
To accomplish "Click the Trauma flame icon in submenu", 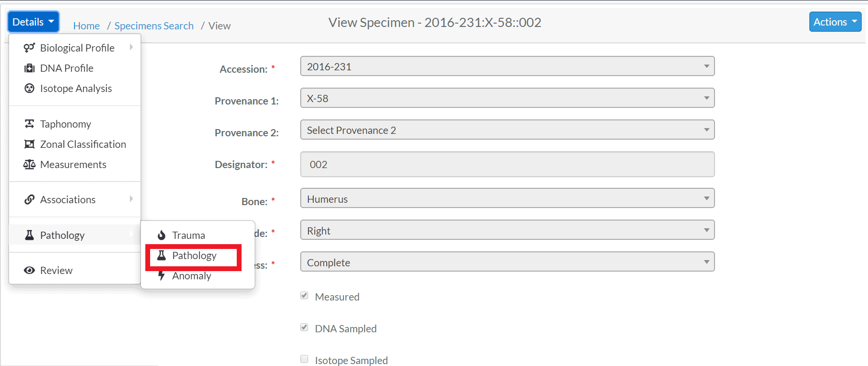I will (x=162, y=235).
